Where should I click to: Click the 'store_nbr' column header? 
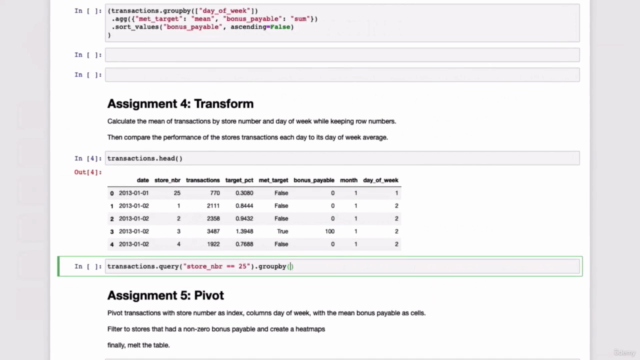167,180
